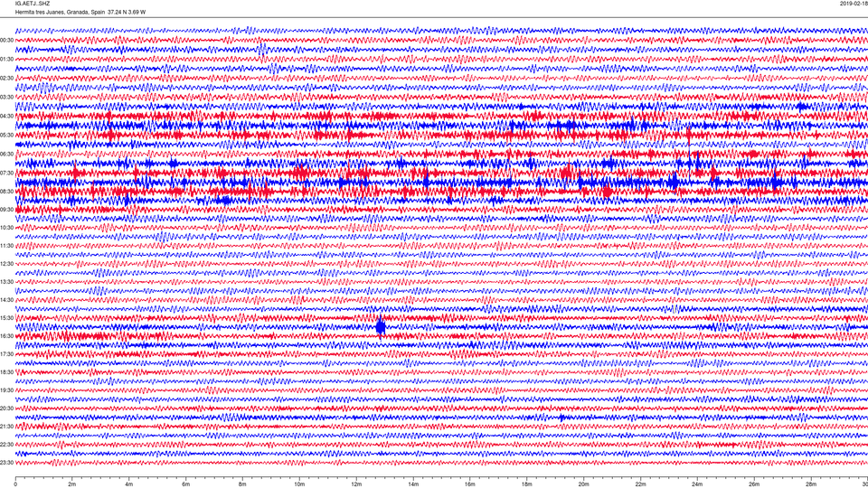This screenshot has height=488, width=868.
Task: Select the 26m axis tick label
Action: click(x=754, y=484)
